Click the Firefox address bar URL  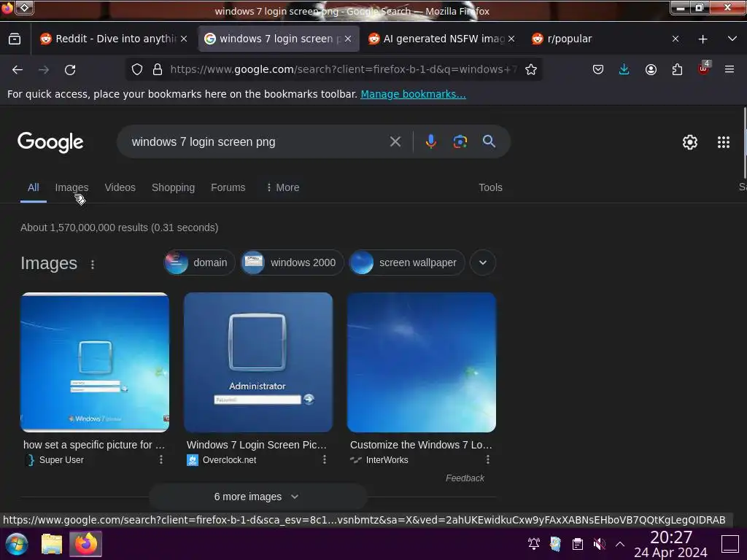[343, 69]
